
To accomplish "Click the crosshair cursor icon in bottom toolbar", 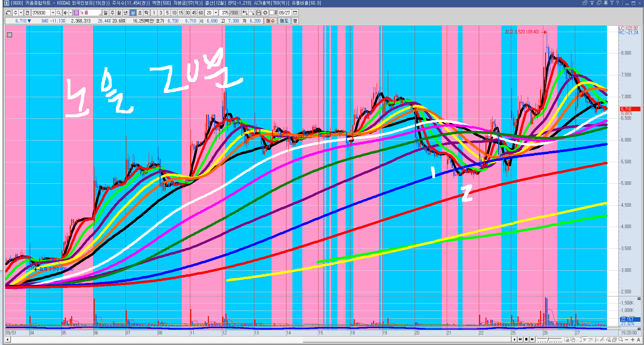I will click(586, 340).
